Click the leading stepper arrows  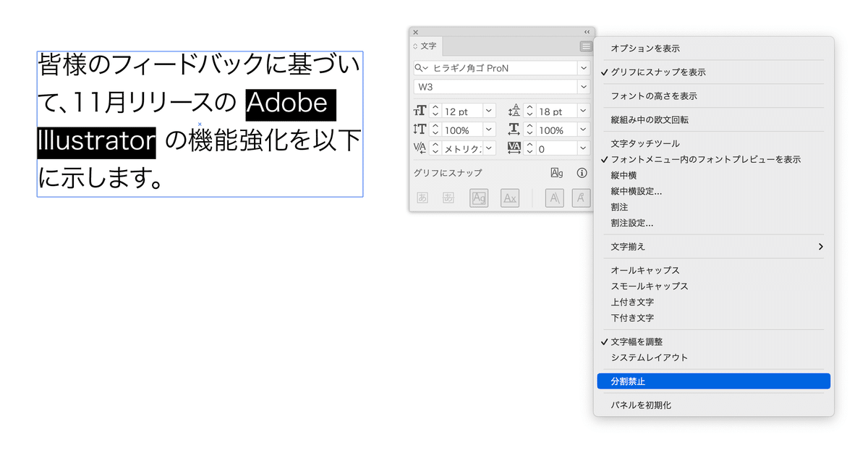click(529, 111)
